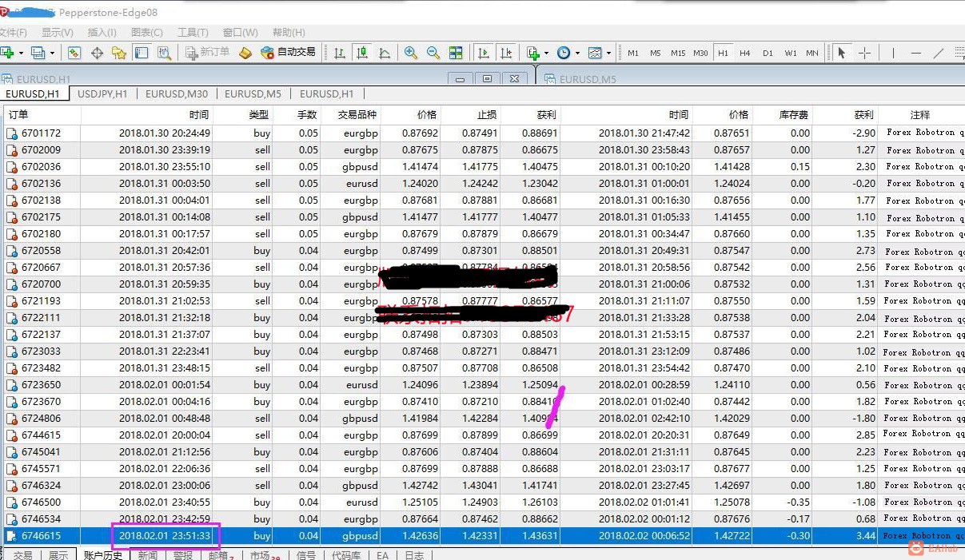The width and height of the screenshot is (965, 560).
Task: Select the M30 timeframe
Action: pos(700,53)
